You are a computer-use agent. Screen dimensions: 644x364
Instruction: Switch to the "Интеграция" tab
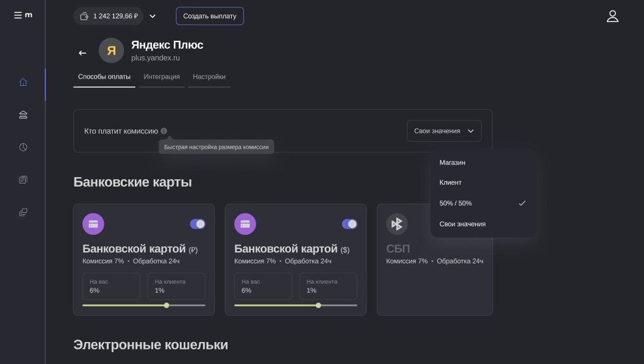[162, 77]
